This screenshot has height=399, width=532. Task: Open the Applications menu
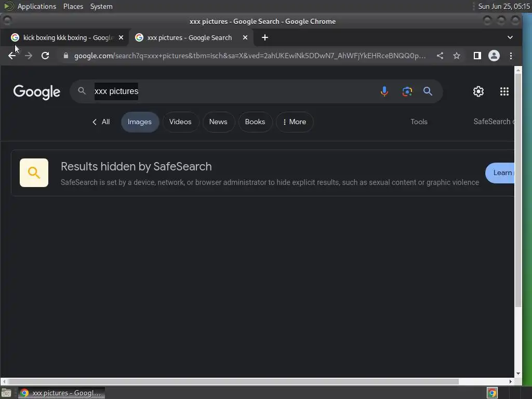37,6
